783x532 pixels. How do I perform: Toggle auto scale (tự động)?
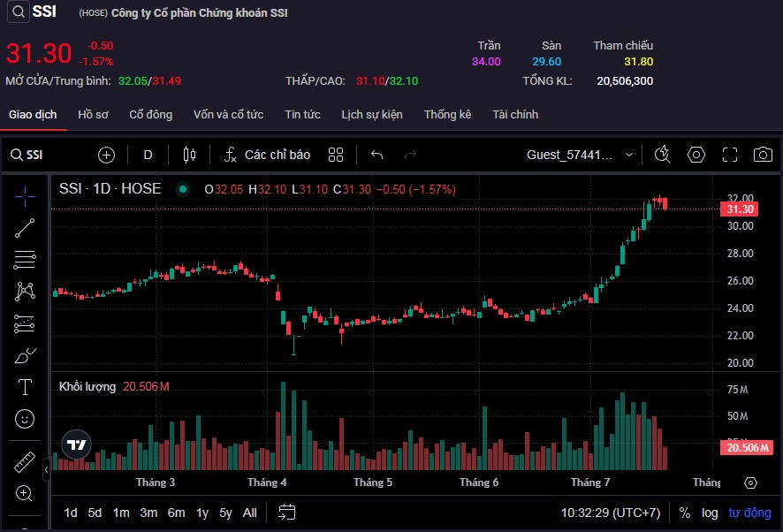749,513
